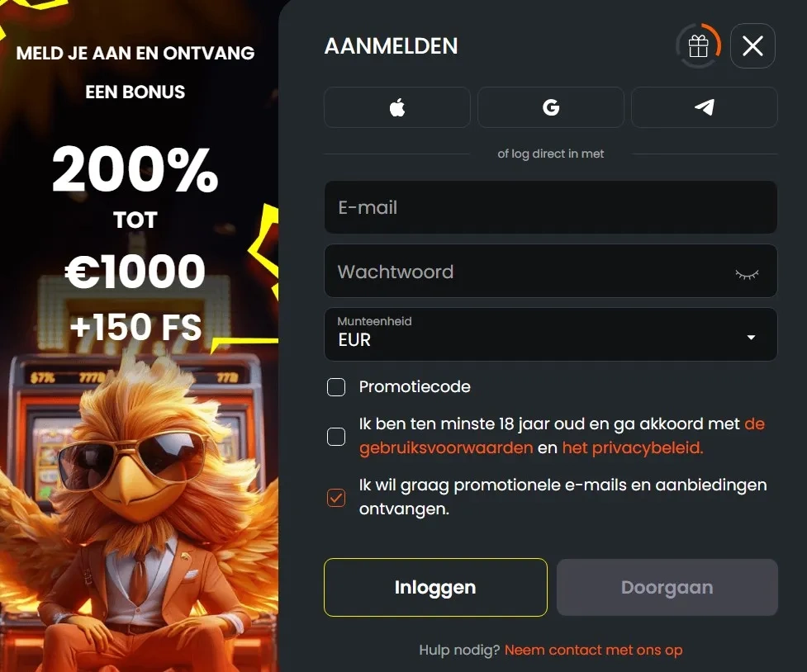Image resolution: width=807 pixels, height=672 pixels.
Task: Click the Inloggen button
Action: [435, 587]
